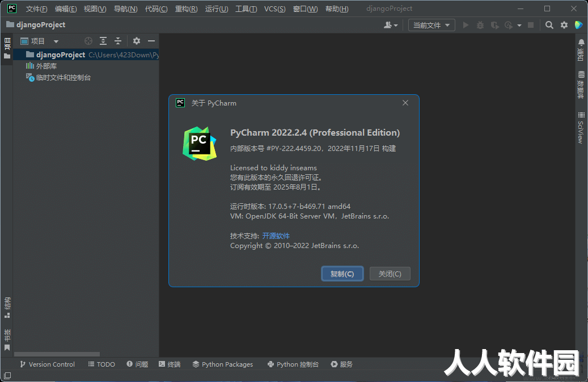
Task: Open the 帮助(H) menu
Action: click(x=337, y=9)
